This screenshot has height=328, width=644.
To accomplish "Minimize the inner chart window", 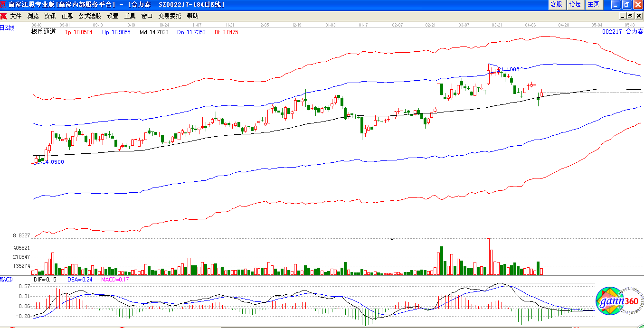I will coord(624,16).
